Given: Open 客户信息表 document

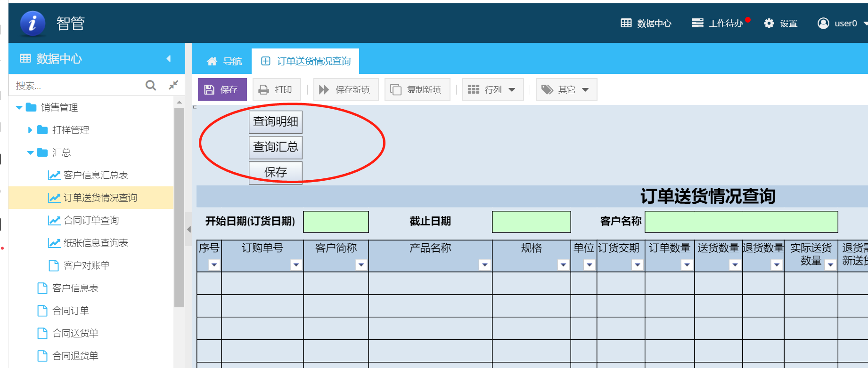Looking at the screenshot, I should point(68,288).
